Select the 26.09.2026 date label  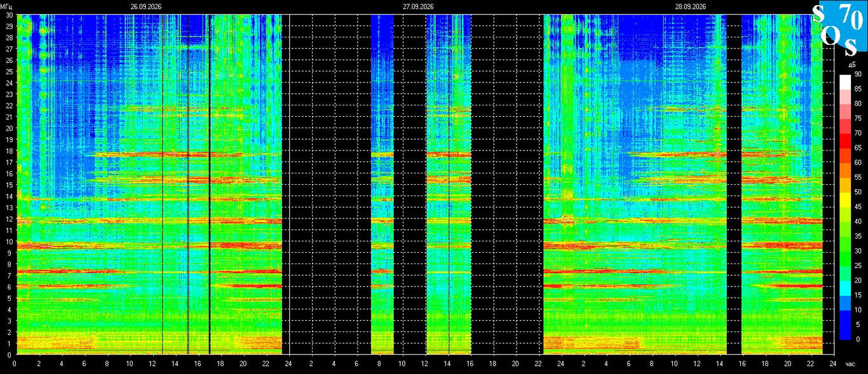tap(146, 6)
